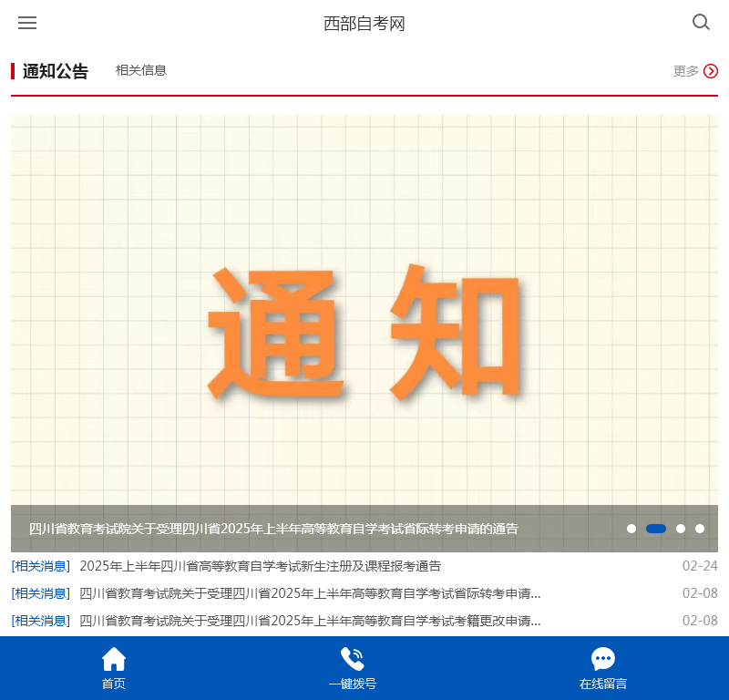
Task: Tap the chat bubble message icon
Action: pyautogui.click(x=603, y=659)
